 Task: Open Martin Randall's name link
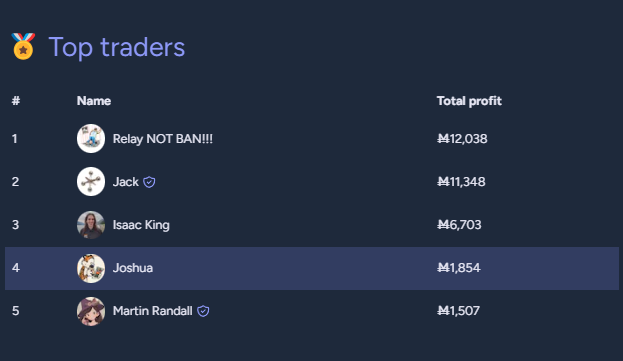[153, 311]
